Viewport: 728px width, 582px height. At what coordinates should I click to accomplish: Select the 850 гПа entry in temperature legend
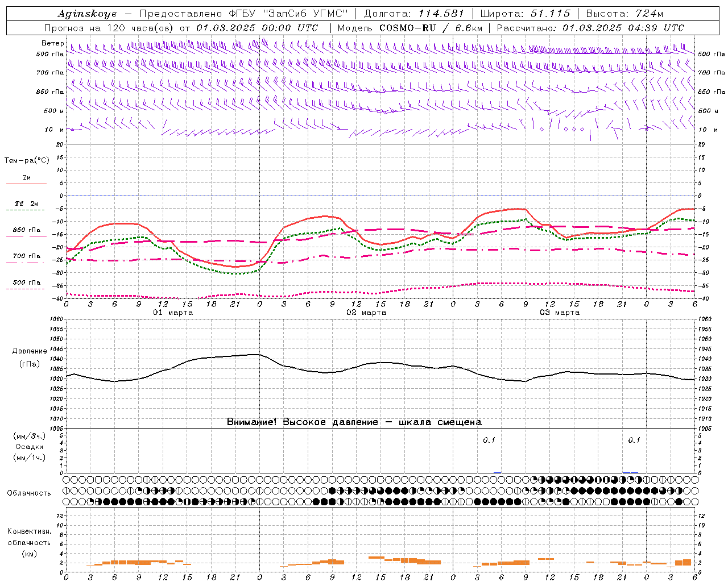point(27,230)
